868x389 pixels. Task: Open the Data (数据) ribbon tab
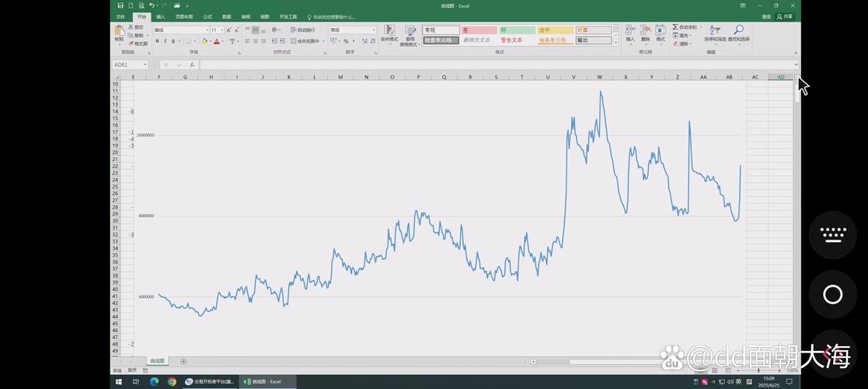pos(226,16)
